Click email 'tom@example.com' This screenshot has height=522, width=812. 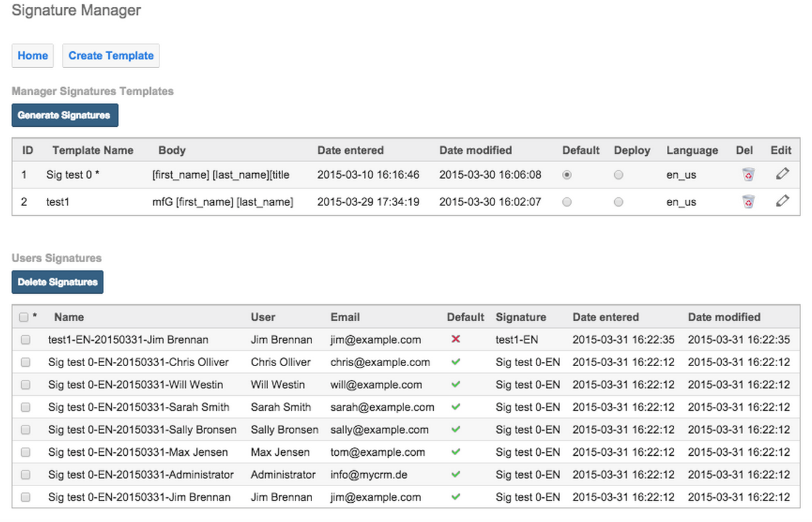click(x=378, y=452)
